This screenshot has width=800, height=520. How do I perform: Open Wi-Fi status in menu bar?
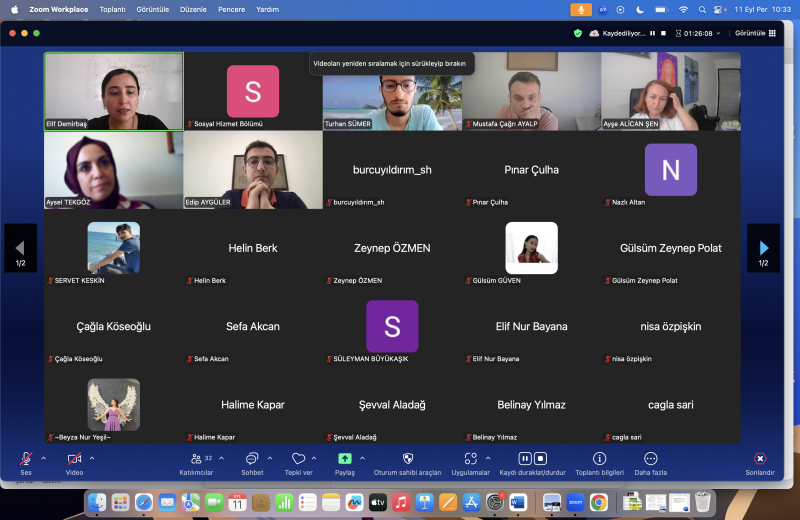(683, 9)
